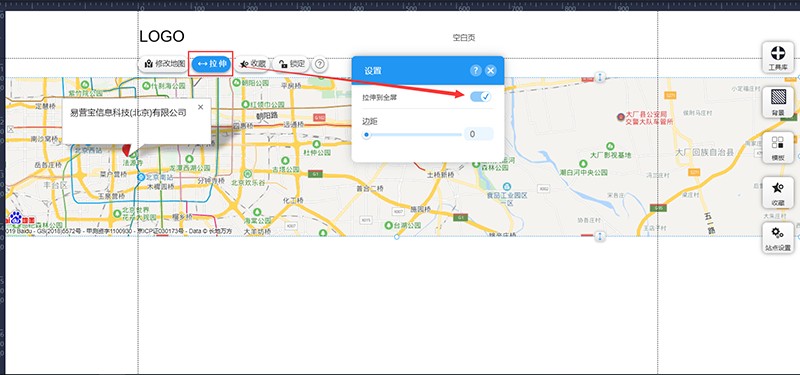Open the 背景 background settings

[x=778, y=102]
